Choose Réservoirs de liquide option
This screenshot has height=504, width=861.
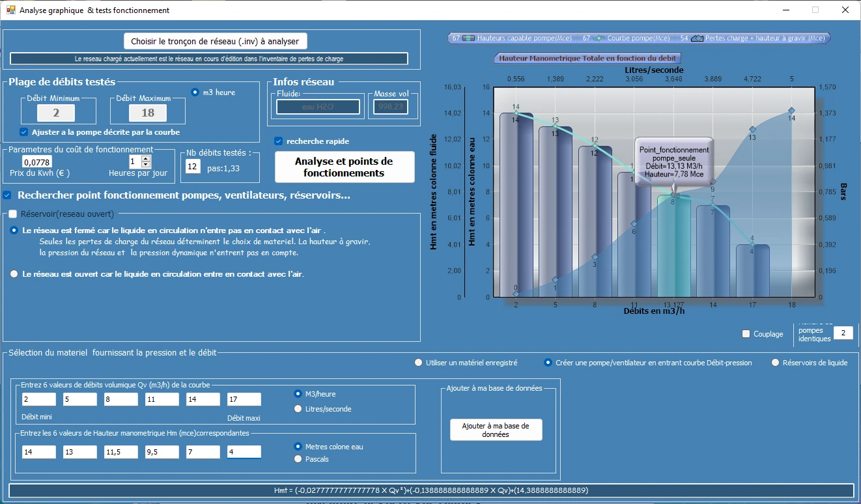(775, 363)
